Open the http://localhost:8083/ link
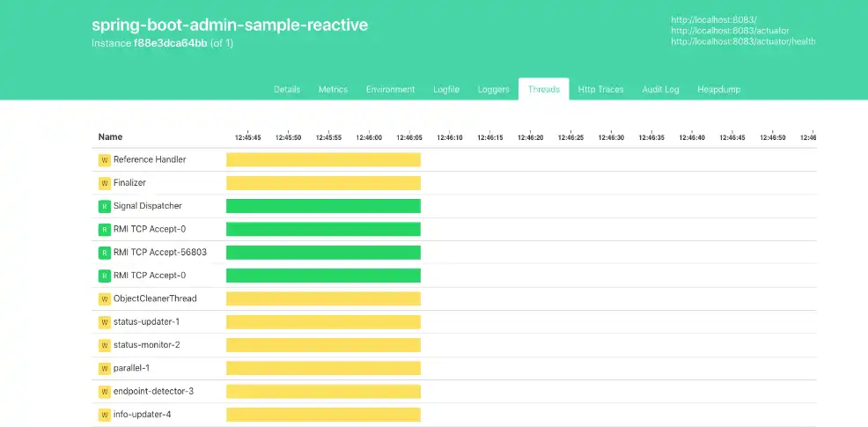Viewport: 868px width, 427px height. pos(714,20)
